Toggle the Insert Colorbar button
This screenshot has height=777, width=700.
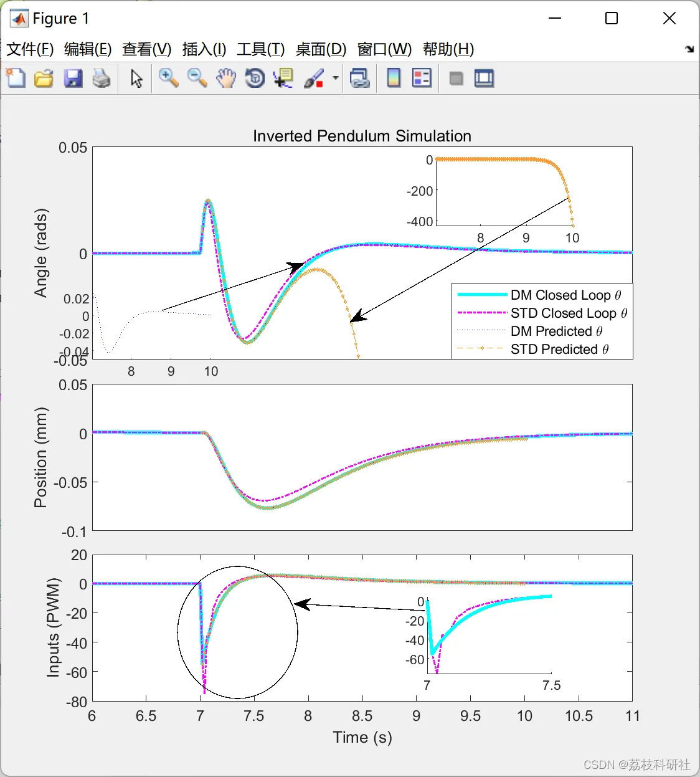(394, 79)
